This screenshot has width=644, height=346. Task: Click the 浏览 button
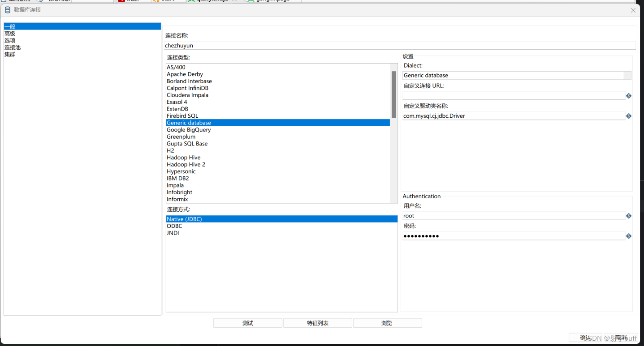tap(388, 323)
